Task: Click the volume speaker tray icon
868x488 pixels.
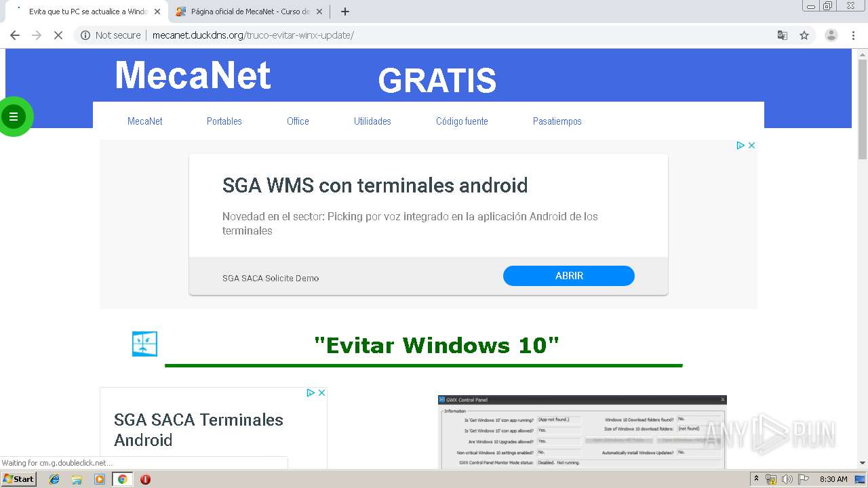Action: [x=787, y=479]
